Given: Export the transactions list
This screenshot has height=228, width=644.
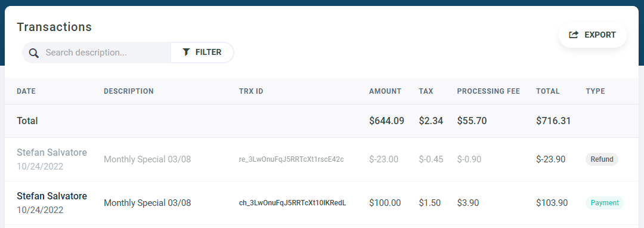Looking at the screenshot, I should (x=592, y=35).
